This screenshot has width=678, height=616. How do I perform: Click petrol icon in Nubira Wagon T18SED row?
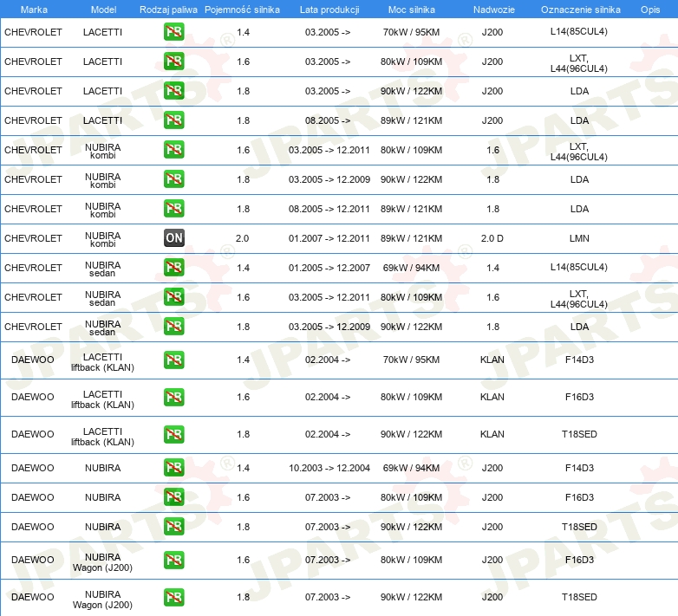[x=174, y=598]
